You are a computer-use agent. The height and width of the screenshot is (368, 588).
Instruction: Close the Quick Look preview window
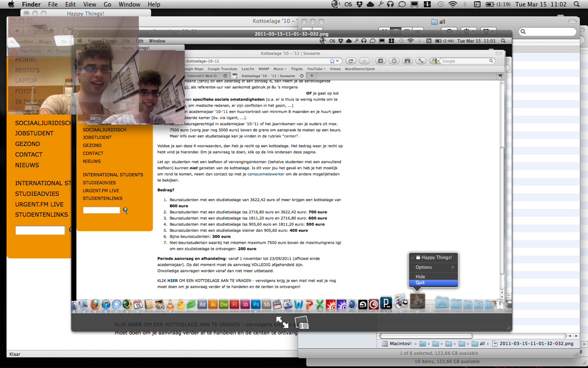(x=75, y=34)
